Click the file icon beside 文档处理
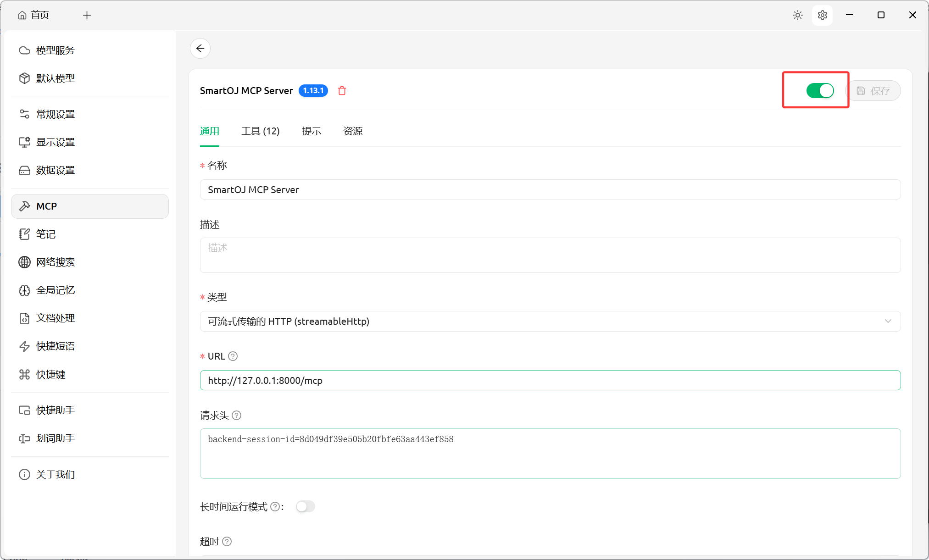 point(24,318)
